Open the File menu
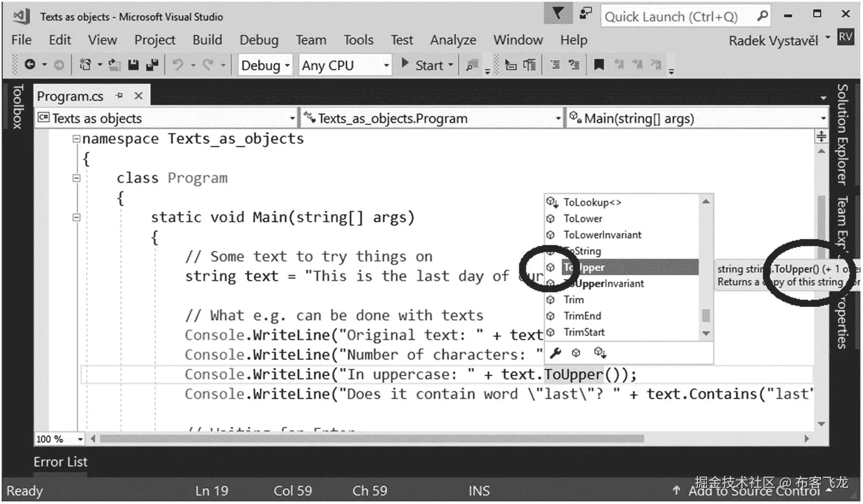This screenshot has height=504, width=863. click(22, 40)
